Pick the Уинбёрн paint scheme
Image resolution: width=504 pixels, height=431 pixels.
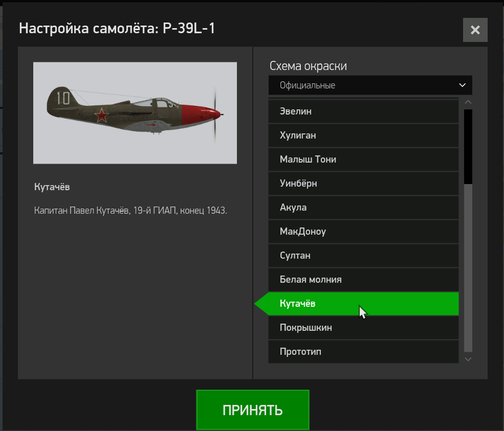tap(363, 184)
